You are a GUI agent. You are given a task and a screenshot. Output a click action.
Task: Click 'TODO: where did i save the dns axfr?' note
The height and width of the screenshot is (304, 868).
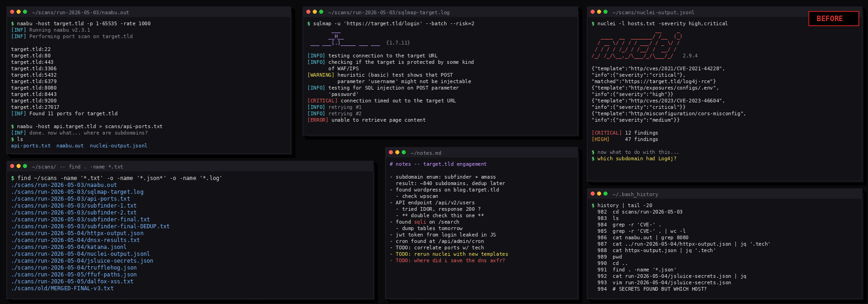(447, 260)
